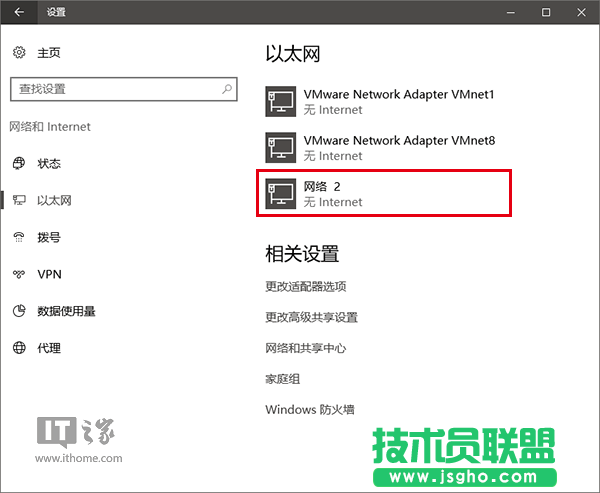Viewport: 600px width, 493px height.
Task: Click the 代理 globe icon
Action: (x=19, y=348)
